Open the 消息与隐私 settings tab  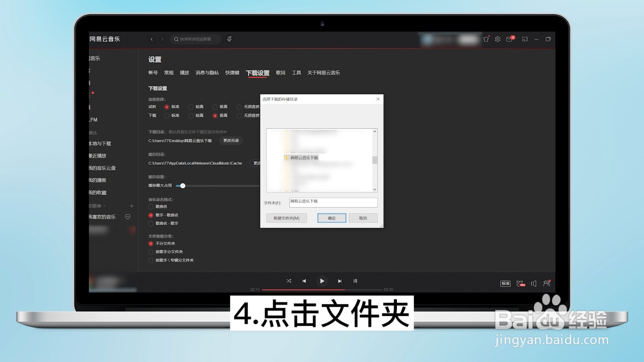pyautogui.click(x=207, y=73)
